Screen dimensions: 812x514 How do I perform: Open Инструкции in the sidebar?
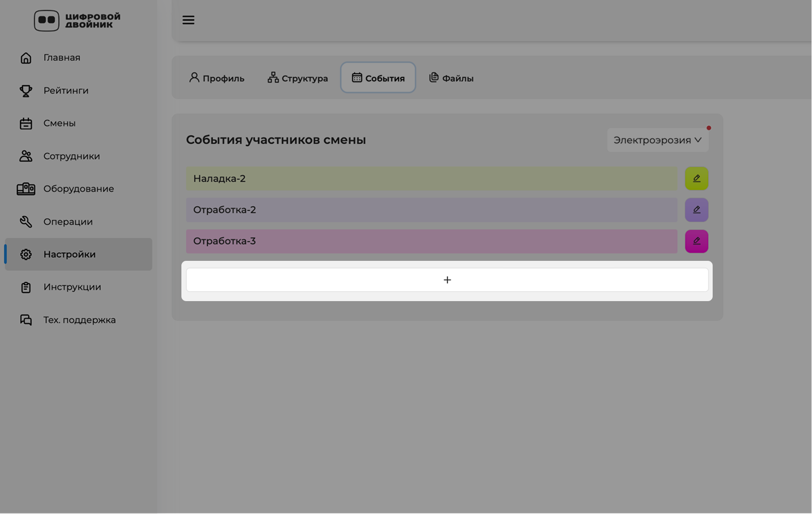72,287
